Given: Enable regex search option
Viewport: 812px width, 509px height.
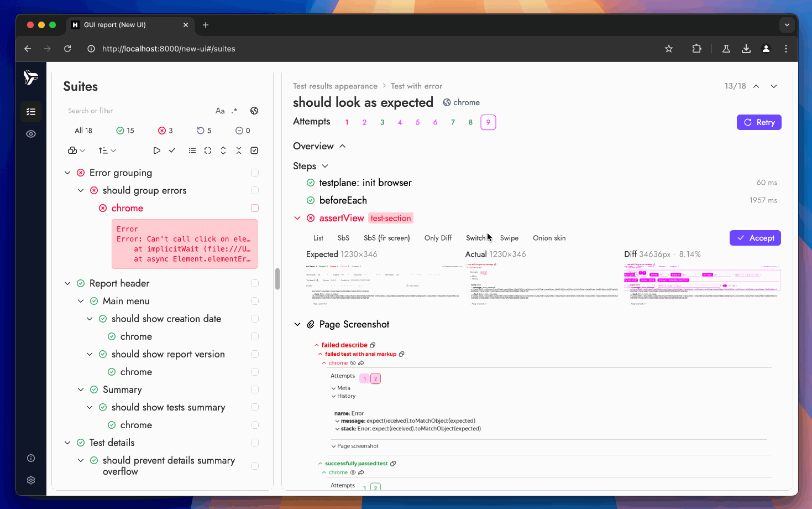Looking at the screenshot, I should (x=234, y=111).
